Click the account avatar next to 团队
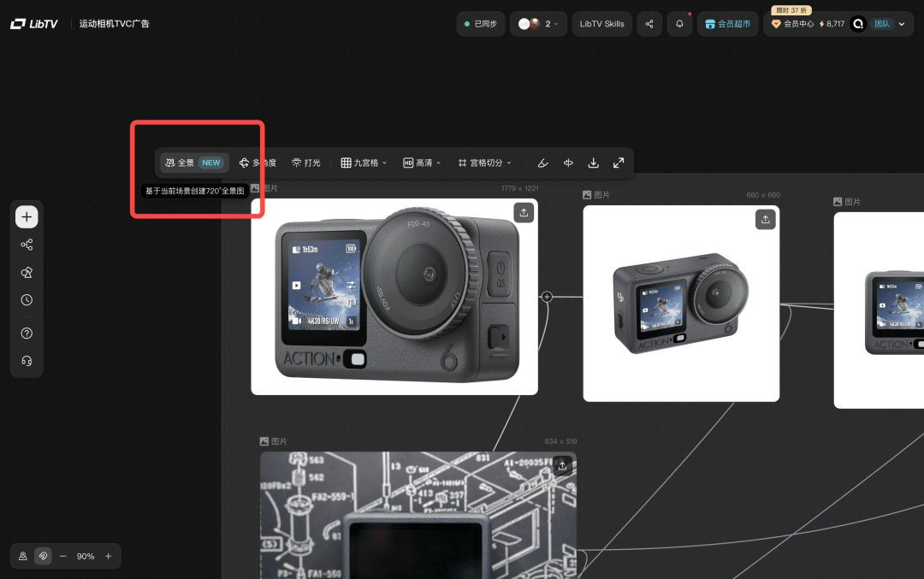This screenshot has width=924, height=579. pos(859,24)
